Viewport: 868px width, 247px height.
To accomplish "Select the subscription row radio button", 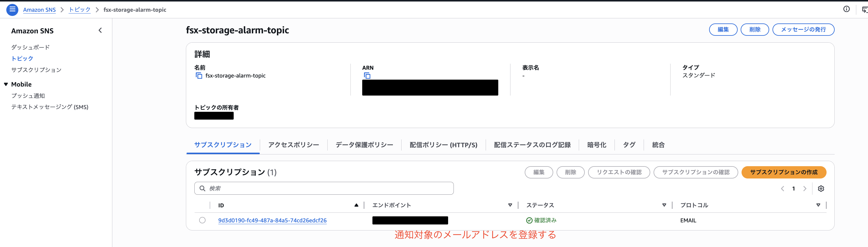I will coord(202,220).
